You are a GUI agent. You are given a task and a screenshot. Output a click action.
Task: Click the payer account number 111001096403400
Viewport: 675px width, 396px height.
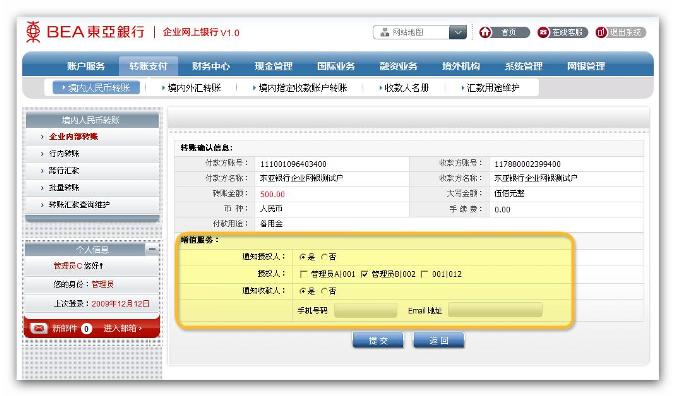pos(293,164)
